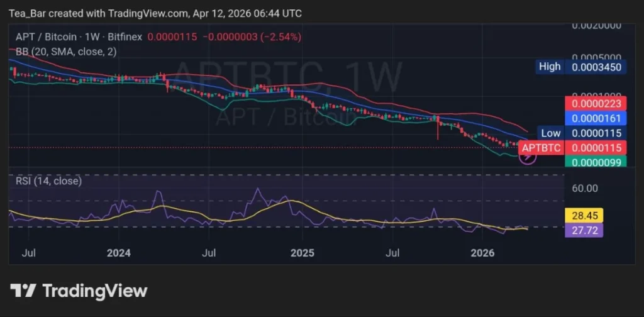Click the Low price label
Screen dimensions: 644x317
point(550,133)
